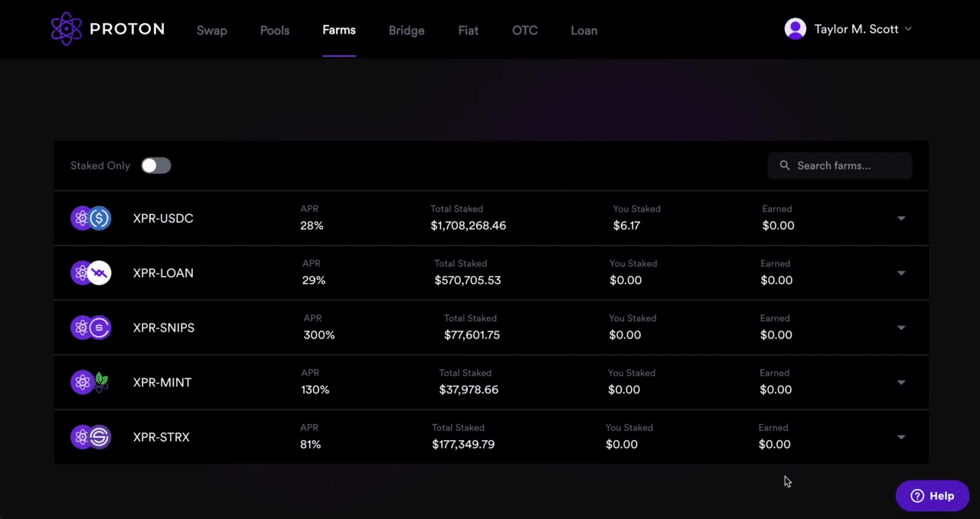The height and width of the screenshot is (519, 980).
Task: Click the PROTON wordmark link
Action: [127, 29]
